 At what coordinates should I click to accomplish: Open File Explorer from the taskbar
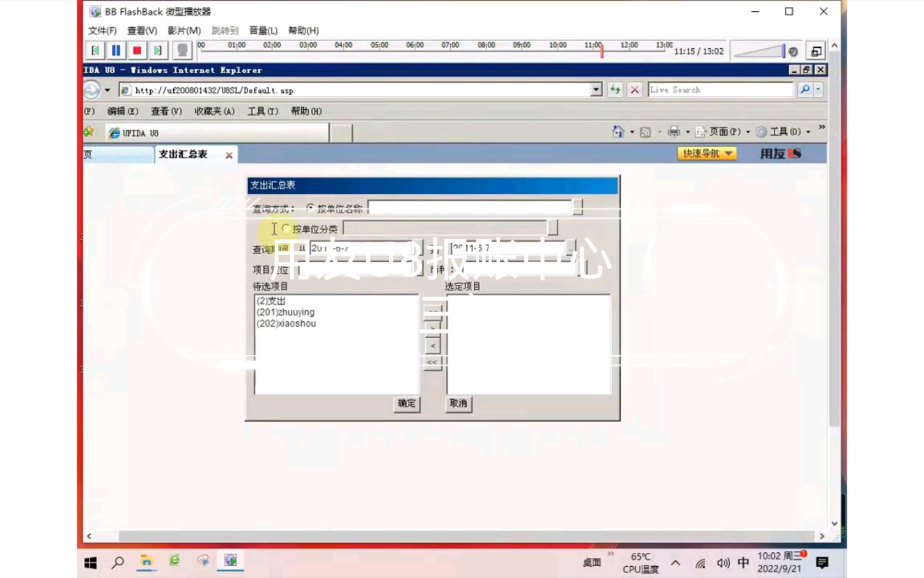(146, 561)
